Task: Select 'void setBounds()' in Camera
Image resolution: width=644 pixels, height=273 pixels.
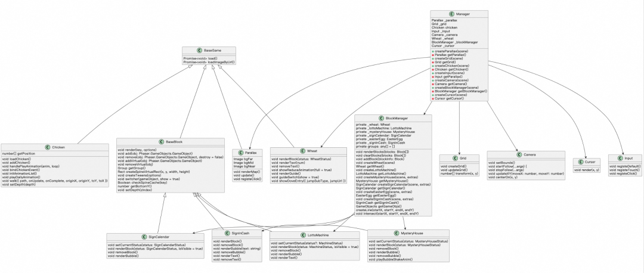Action: coord(501,163)
